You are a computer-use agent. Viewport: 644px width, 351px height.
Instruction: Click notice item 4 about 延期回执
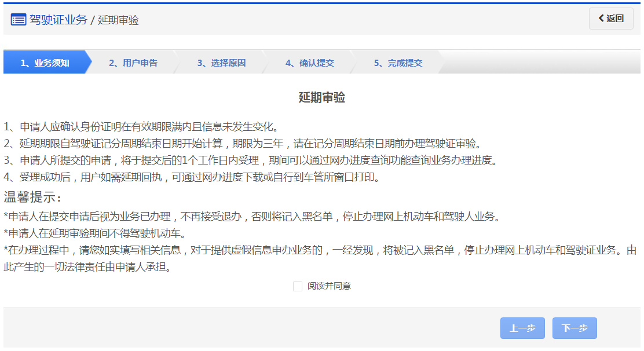[x=192, y=177]
